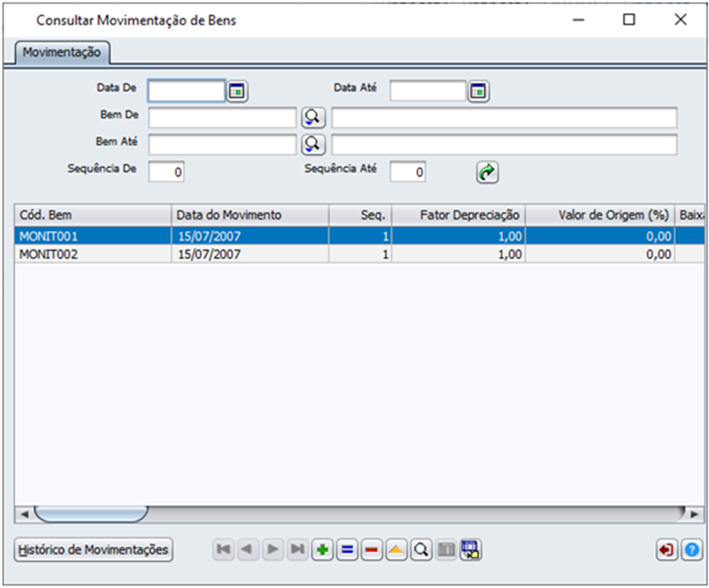Go to first record
709x588 pixels.
coord(223,549)
